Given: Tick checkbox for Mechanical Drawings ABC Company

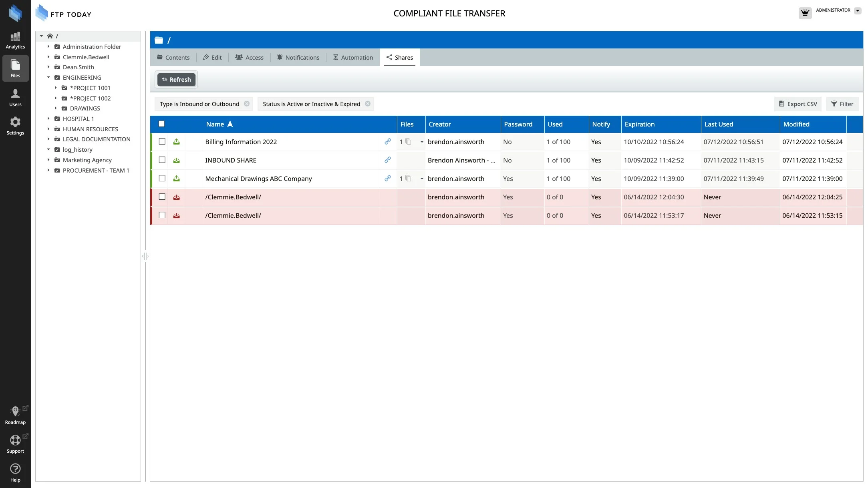Looking at the screenshot, I should point(162,179).
